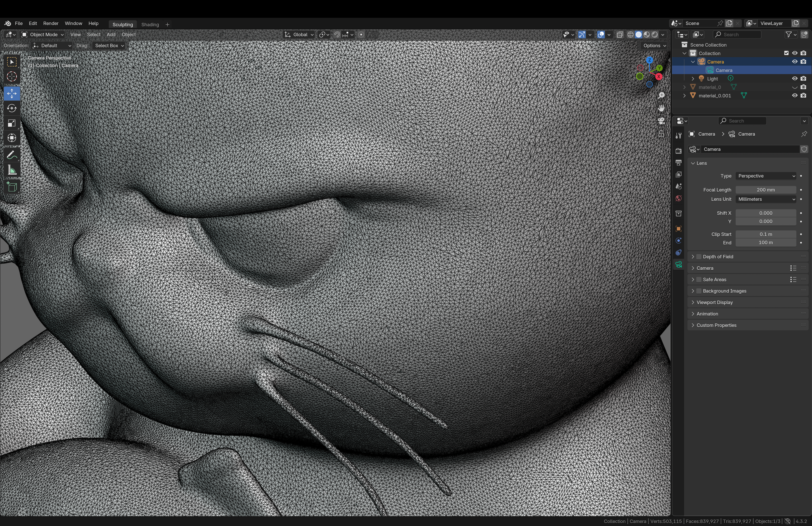Enable the Safe Areas checkbox

point(699,279)
